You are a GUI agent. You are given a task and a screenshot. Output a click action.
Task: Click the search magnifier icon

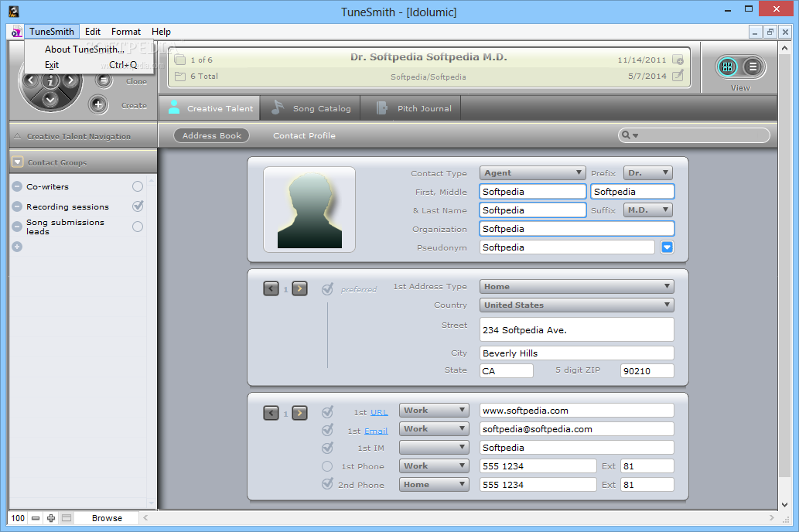click(x=626, y=135)
